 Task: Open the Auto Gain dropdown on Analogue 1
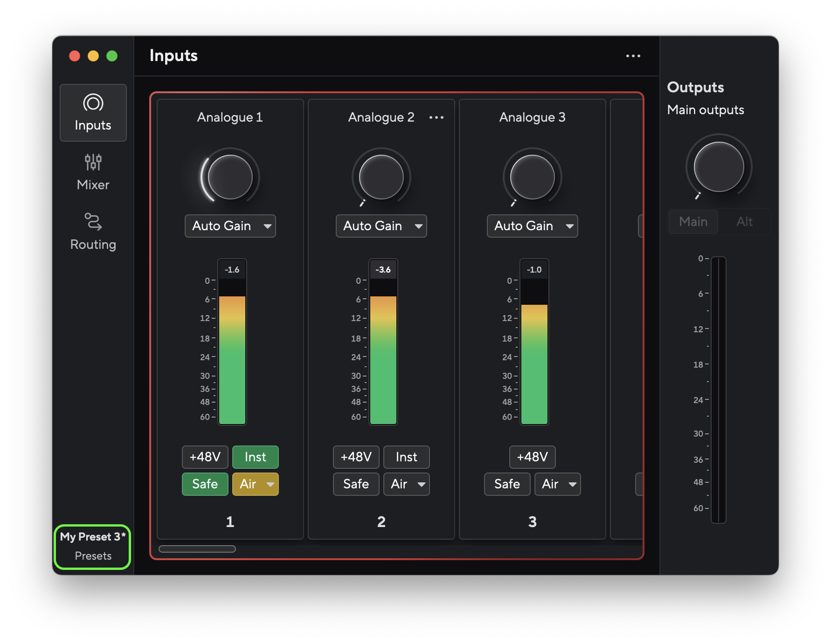point(230,226)
